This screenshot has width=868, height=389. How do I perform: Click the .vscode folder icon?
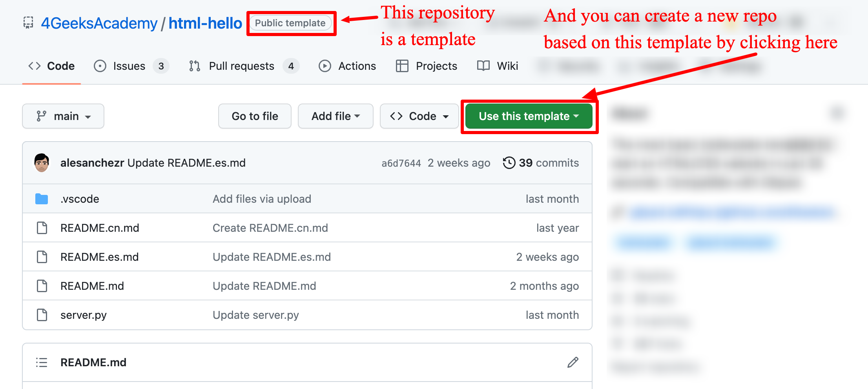pos(42,199)
